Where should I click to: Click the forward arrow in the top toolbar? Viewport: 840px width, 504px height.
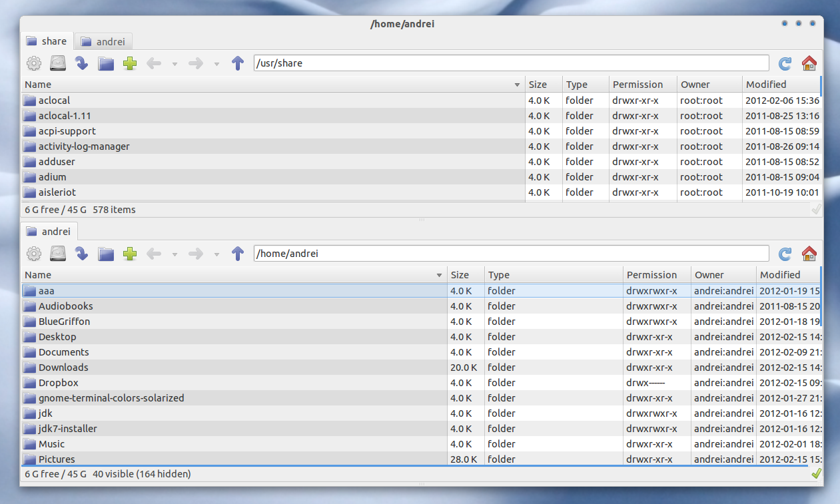195,63
